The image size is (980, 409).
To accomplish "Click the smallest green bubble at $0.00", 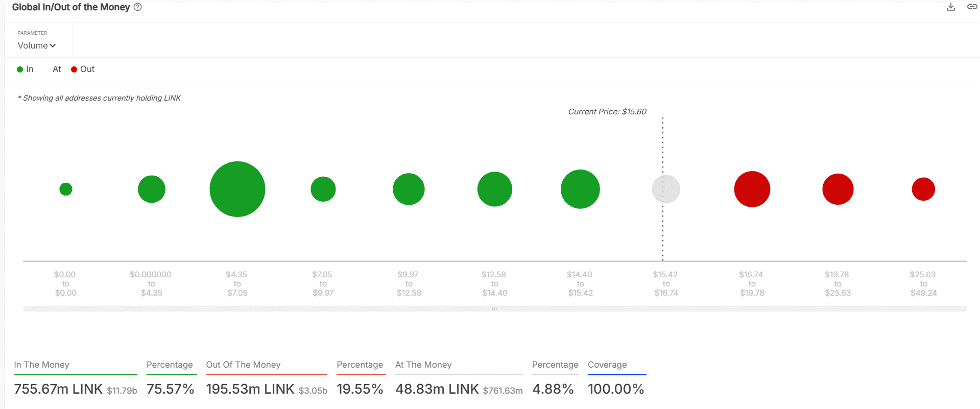I will tap(66, 189).
